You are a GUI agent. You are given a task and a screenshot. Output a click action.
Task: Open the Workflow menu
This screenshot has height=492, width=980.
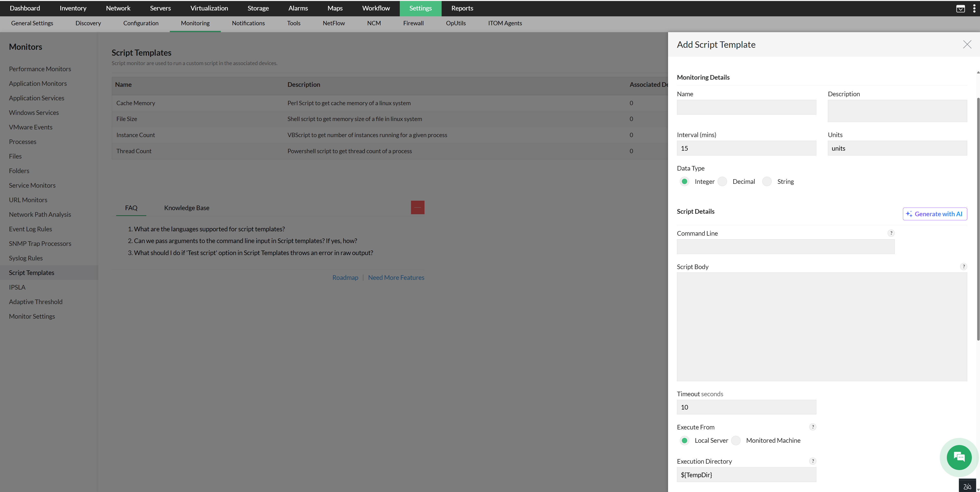(x=376, y=8)
